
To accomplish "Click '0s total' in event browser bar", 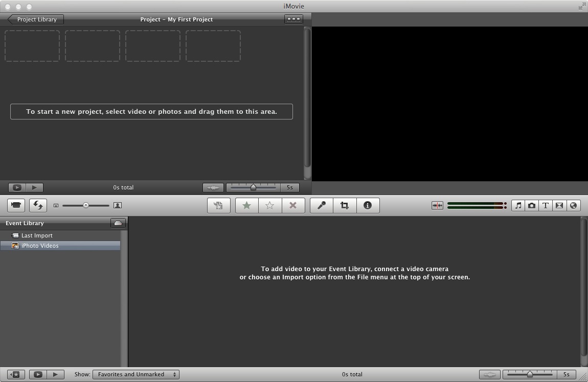I will click(x=352, y=374).
